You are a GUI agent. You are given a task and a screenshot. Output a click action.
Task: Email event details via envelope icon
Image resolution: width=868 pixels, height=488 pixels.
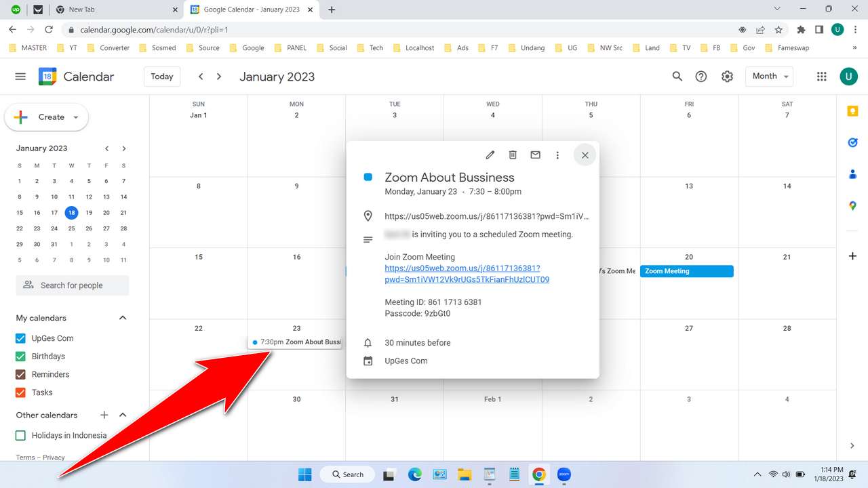pyautogui.click(x=535, y=155)
